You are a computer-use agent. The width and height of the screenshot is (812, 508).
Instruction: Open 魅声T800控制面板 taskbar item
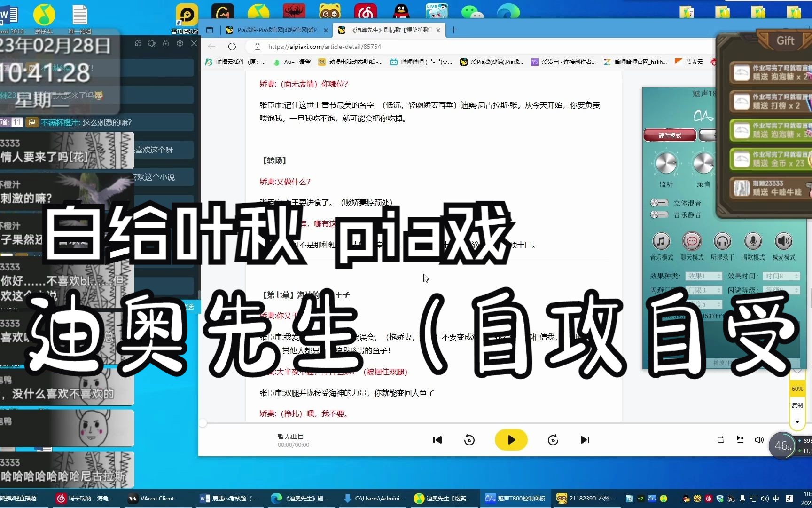[x=516, y=498]
